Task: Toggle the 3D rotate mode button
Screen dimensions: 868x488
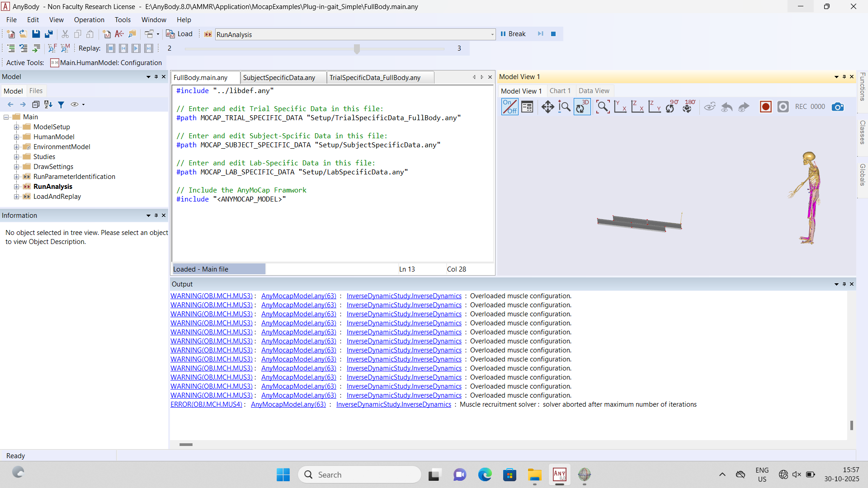Action: pos(582,107)
